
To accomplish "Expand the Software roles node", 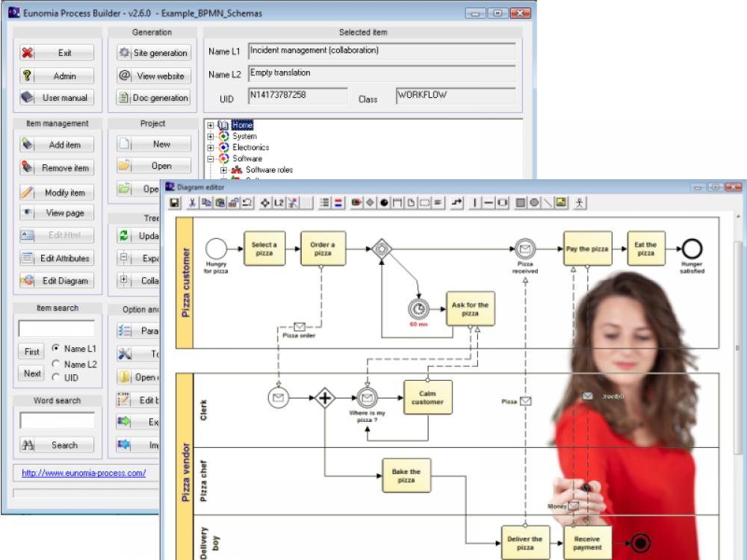I will pyautogui.click(x=223, y=170).
